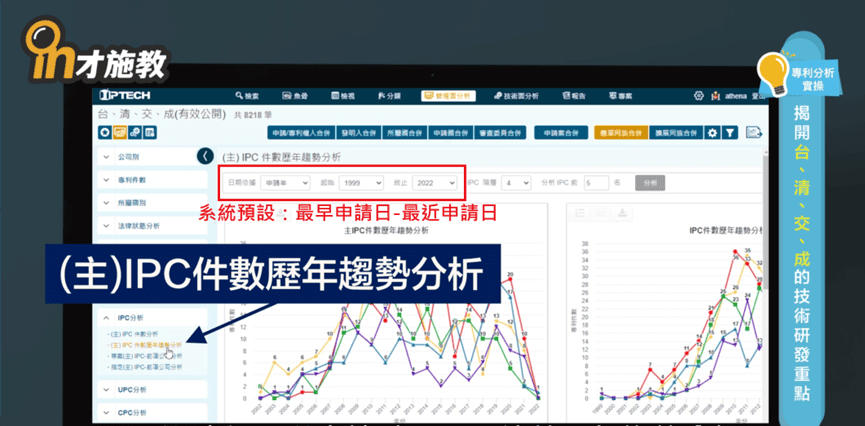
Task: Click the settings gear in top navigation bar
Action: 699,96
